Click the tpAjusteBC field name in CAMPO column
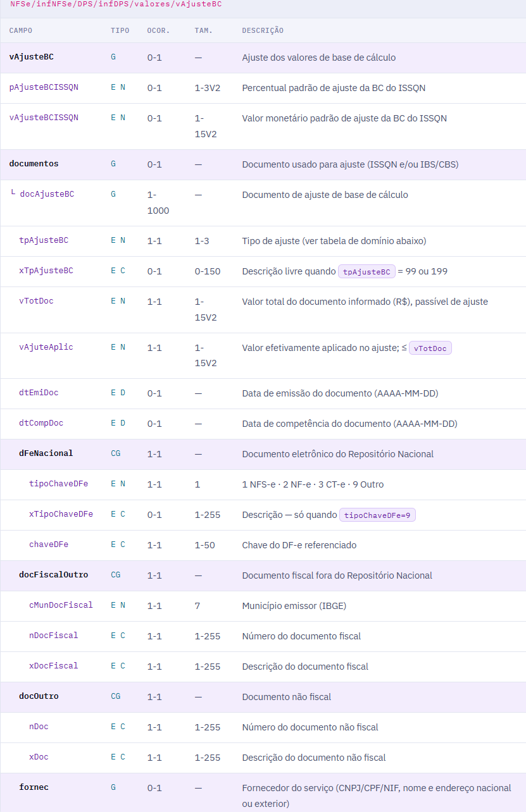 coord(44,240)
